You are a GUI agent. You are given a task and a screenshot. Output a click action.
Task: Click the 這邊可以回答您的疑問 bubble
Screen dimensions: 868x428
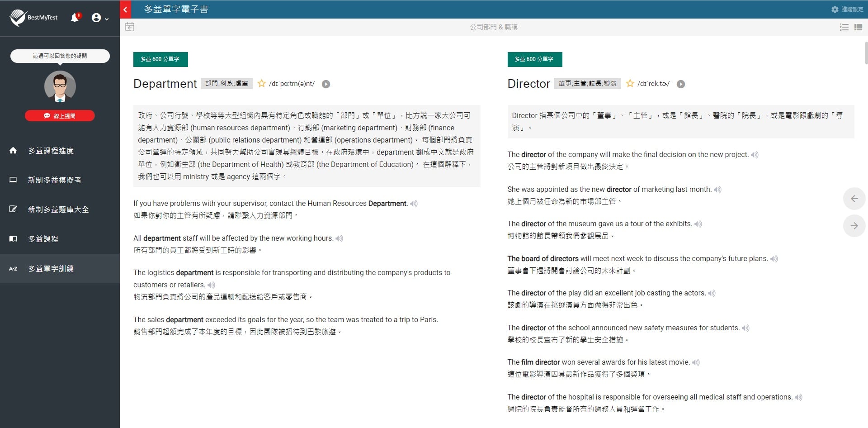60,56
